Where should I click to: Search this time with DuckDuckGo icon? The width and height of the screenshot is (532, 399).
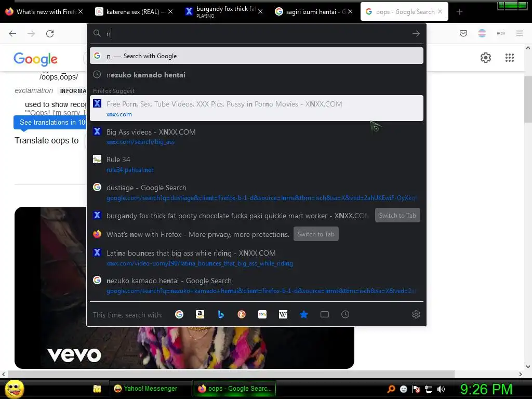pos(242,314)
